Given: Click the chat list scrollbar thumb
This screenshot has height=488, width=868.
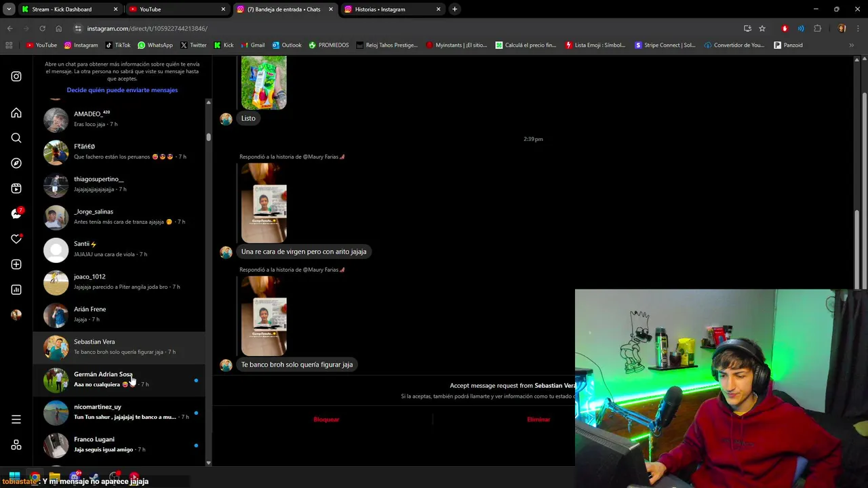Looking at the screenshot, I should point(208,137).
